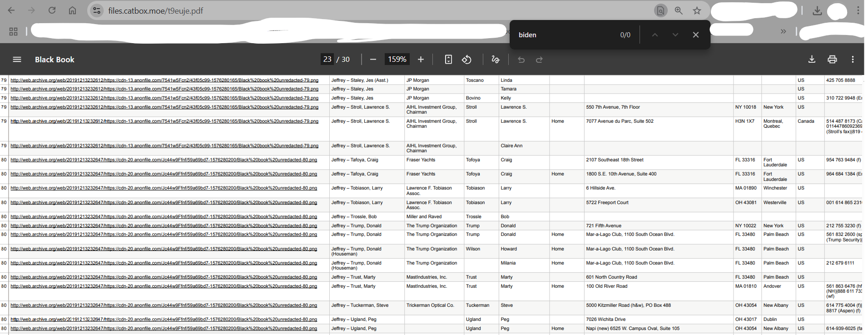868x335 pixels.
Task: Activate the PDF draw annotation tool
Action: click(496, 60)
